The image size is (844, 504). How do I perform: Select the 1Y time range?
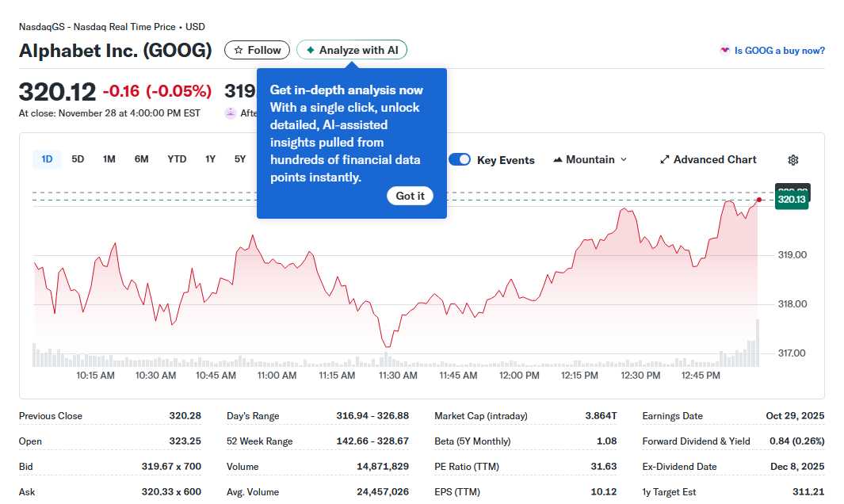210,159
